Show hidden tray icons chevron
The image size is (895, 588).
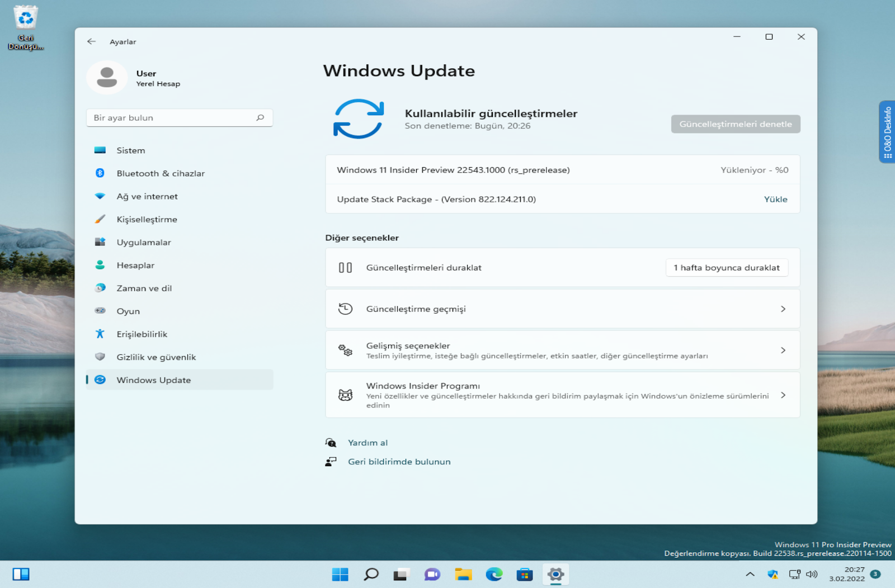point(750,574)
